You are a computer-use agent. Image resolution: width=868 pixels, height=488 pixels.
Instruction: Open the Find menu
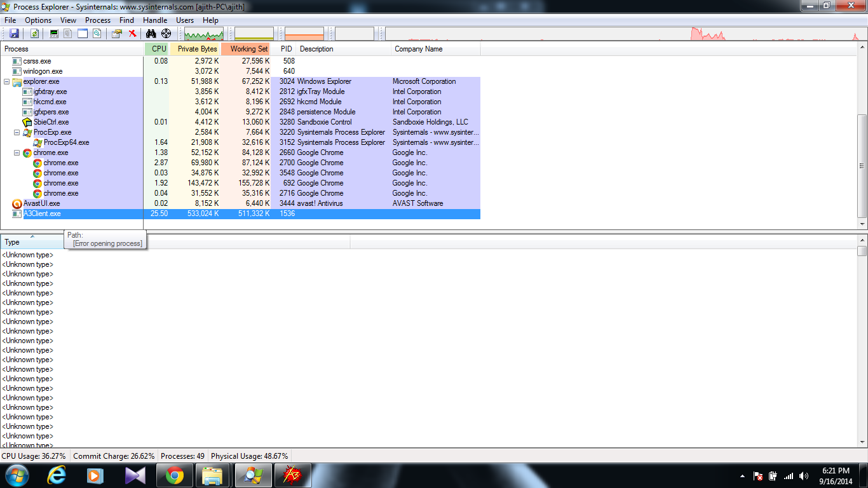[x=127, y=20]
